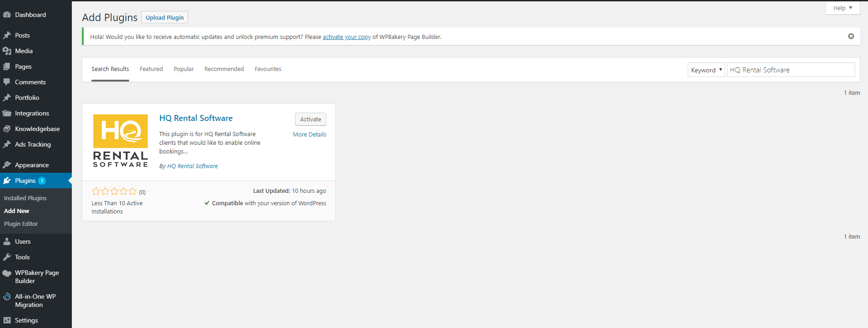The height and width of the screenshot is (328, 868).
Task: Open the Ads Tracking menu
Action: pyautogui.click(x=33, y=144)
